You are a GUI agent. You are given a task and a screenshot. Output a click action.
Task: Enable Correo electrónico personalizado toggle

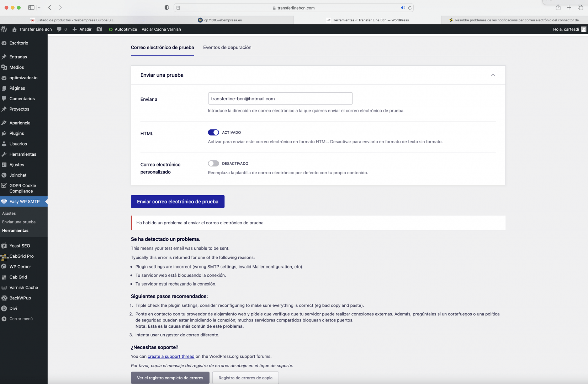point(213,163)
